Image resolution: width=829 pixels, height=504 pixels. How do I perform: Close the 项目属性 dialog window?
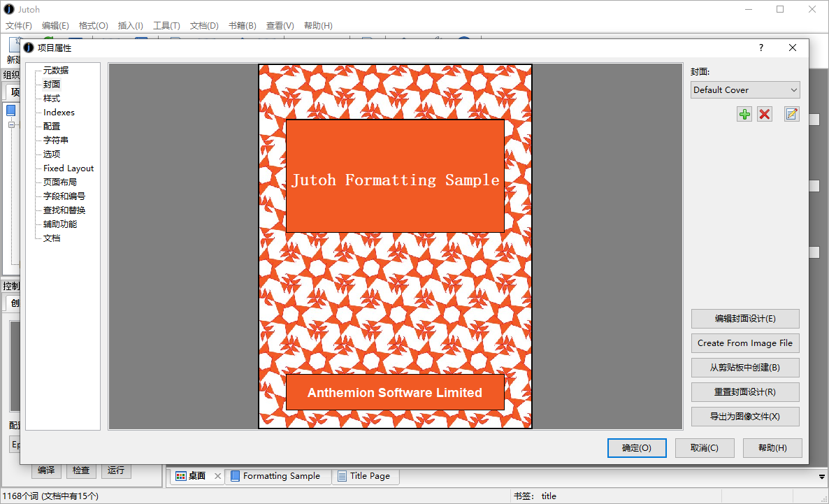coord(792,48)
